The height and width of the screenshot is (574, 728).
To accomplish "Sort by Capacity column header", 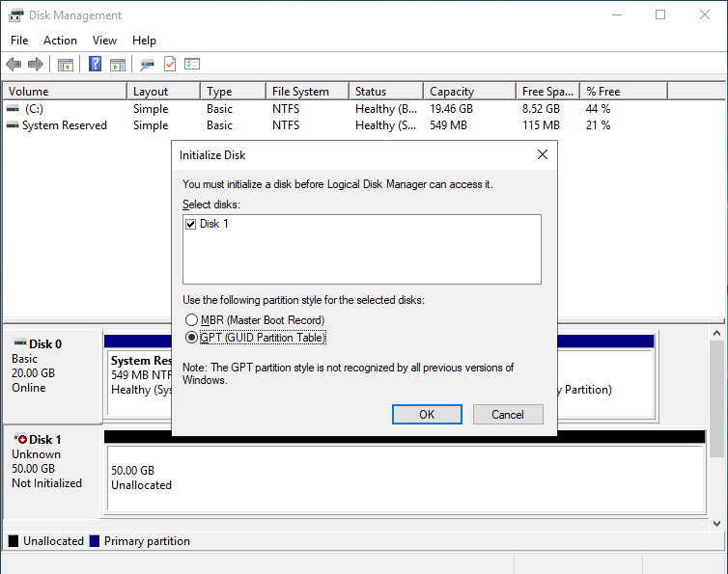I will coord(470,92).
